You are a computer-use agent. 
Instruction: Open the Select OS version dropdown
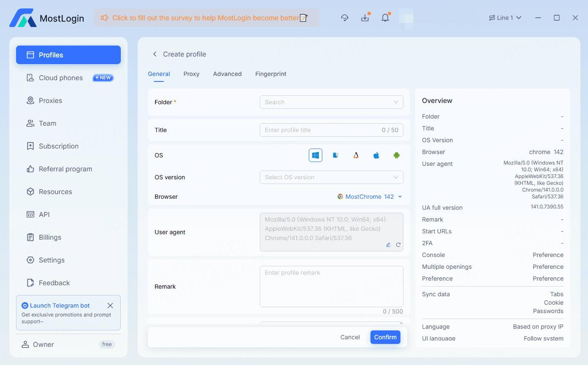331,177
